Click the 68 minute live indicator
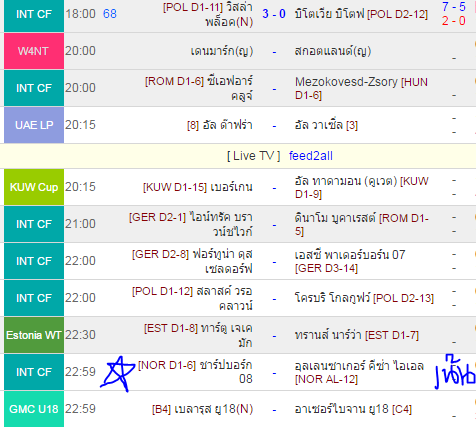The width and height of the screenshot is (476, 427). coord(110,14)
